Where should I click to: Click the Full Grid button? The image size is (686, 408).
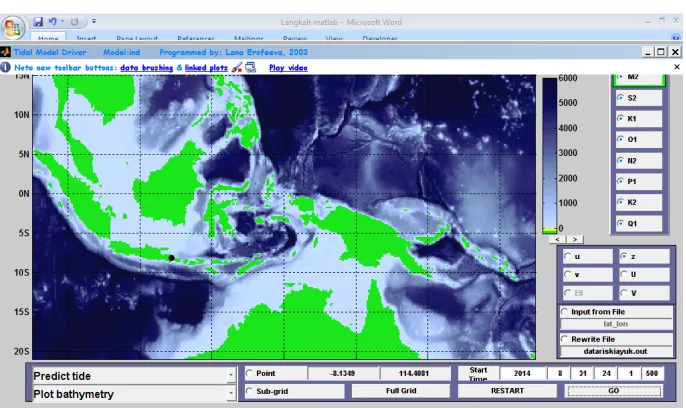point(401,391)
